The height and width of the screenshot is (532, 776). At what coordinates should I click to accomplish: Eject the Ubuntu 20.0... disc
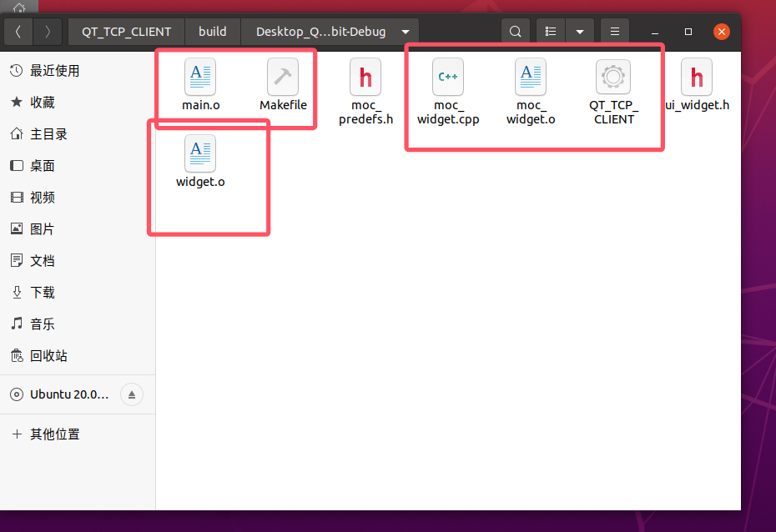[132, 394]
